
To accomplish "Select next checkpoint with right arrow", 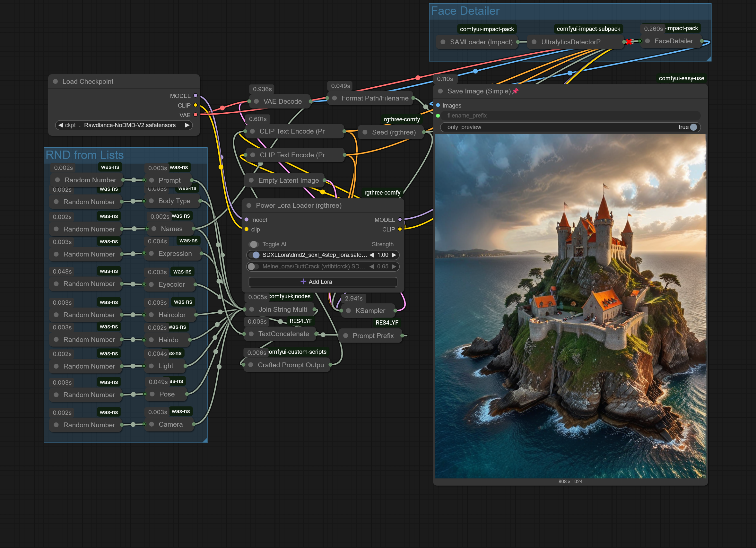I will pyautogui.click(x=187, y=125).
